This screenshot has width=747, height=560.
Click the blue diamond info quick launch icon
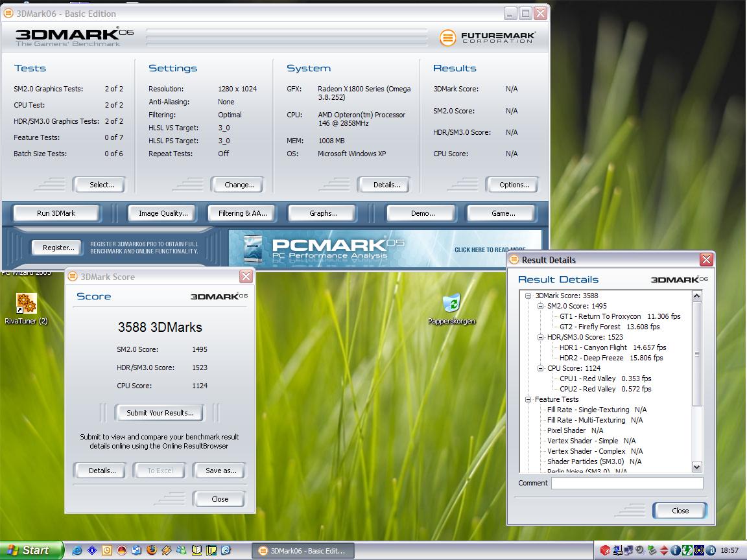pyautogui.click(x=92, y=550)
